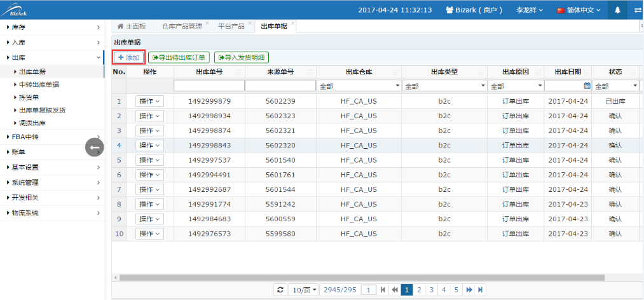Open column menu icon for 出库仓库
The image size is (644, 300).
click(396, 72)
